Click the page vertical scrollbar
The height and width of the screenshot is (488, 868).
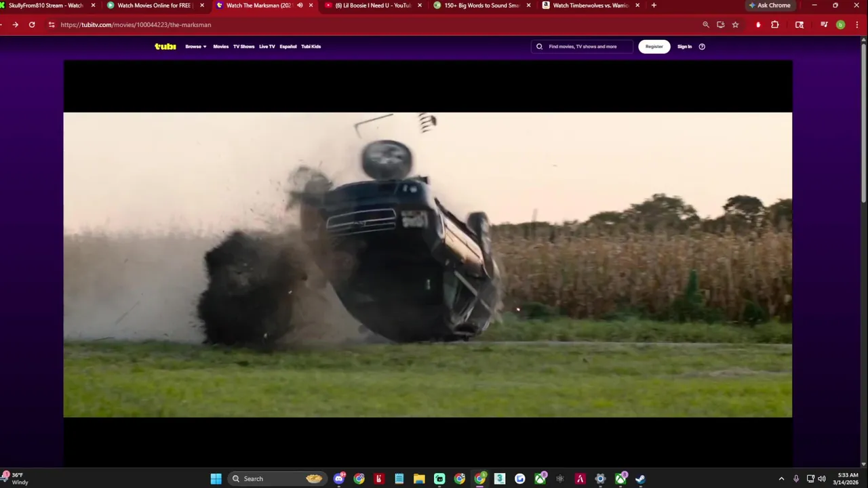(x=863, y=122)
